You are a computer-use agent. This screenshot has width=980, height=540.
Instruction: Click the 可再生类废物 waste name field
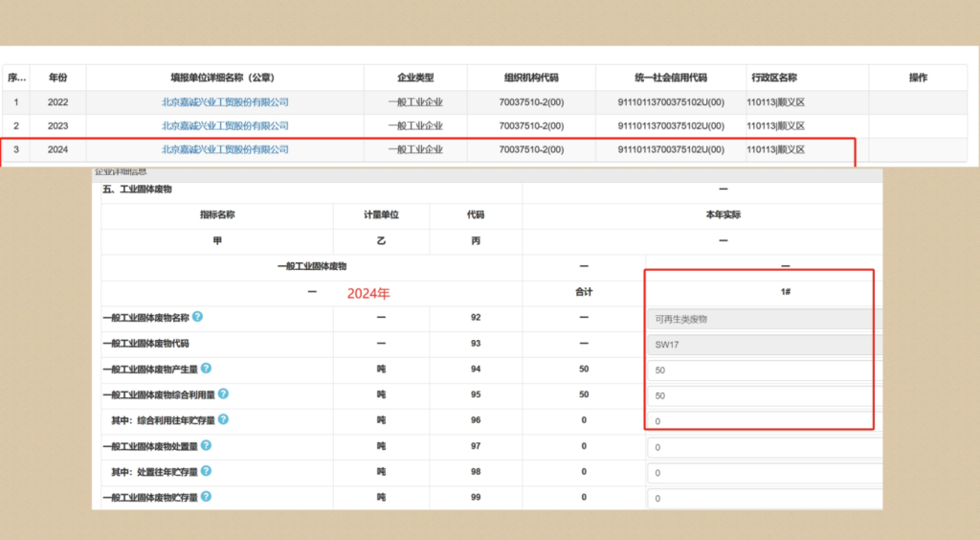point(763,319)
